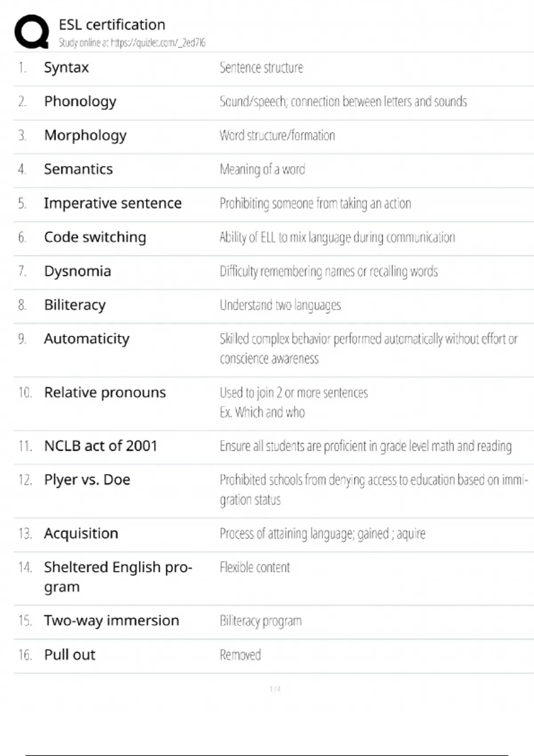This screenshot has width=534, height=756.
Task: Click the Pull out term
Action: pos(70,655)
